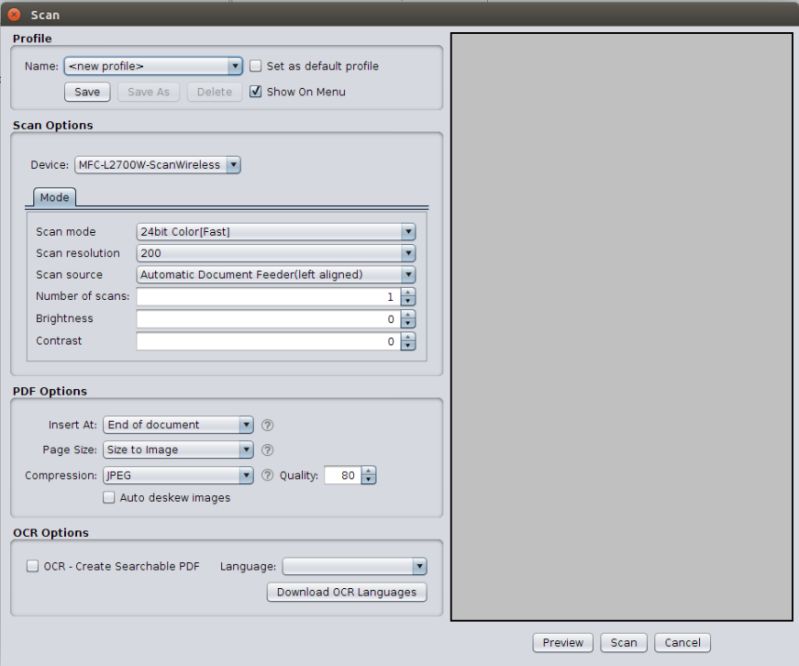Increase JPEG Quality with up arrow
This screenshot has width=799, height=666.
pos(368,471)
